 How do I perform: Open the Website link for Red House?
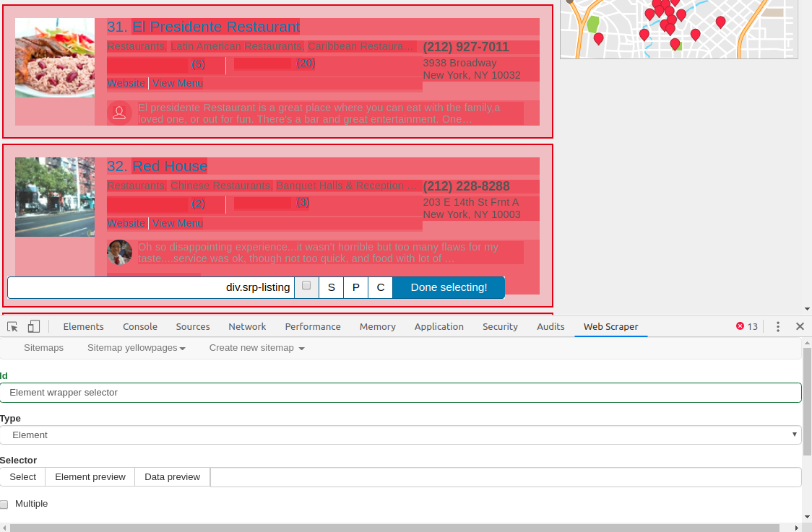(x=126, y=223)
